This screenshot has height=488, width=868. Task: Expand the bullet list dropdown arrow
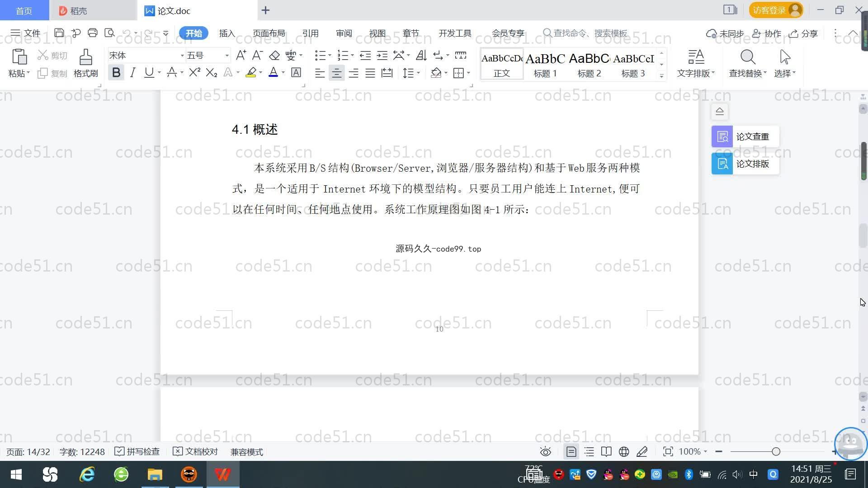click(330, 55)
